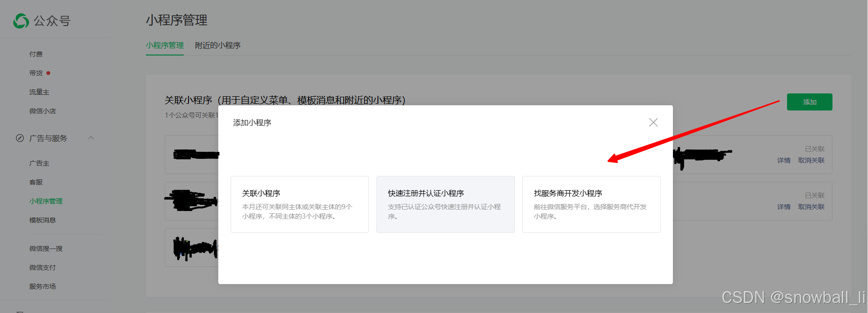Image resolution: width=868 pixels, height=313 pixels.
Task: Select the 关联小程序 card
Action: pyautogui.click(x=299, y=204)
